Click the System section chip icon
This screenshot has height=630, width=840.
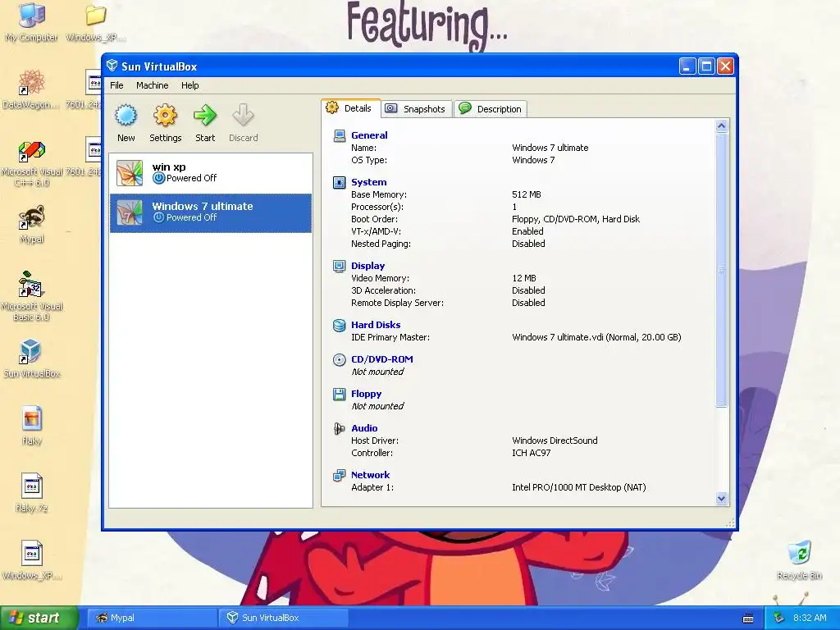(x=339, y=183)
